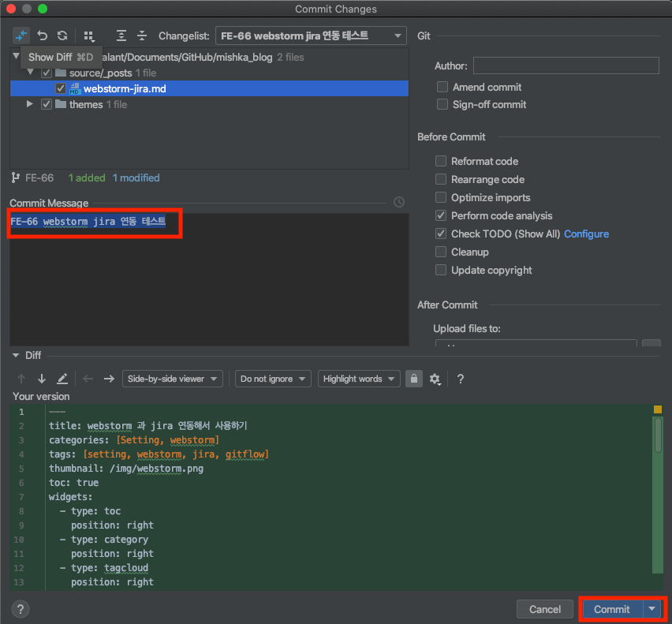
Task: Uncheck the themes folder checkbox
Action: 47,104
